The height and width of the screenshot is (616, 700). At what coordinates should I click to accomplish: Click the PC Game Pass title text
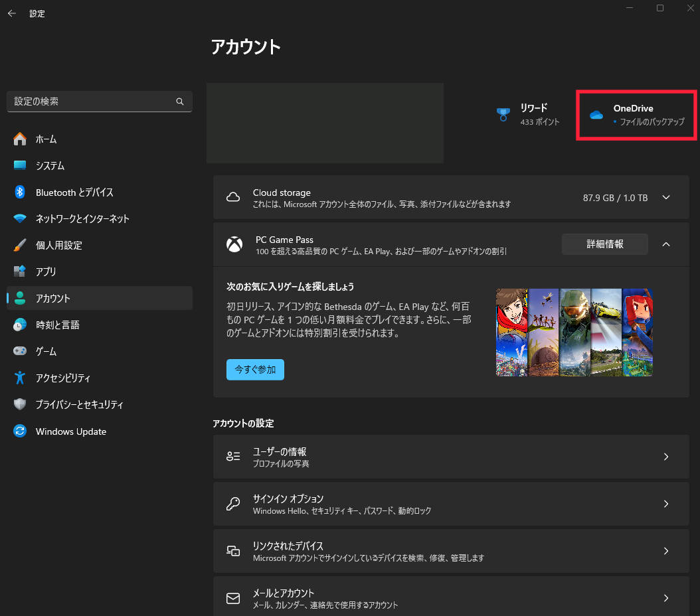click(x=284, y=240)
